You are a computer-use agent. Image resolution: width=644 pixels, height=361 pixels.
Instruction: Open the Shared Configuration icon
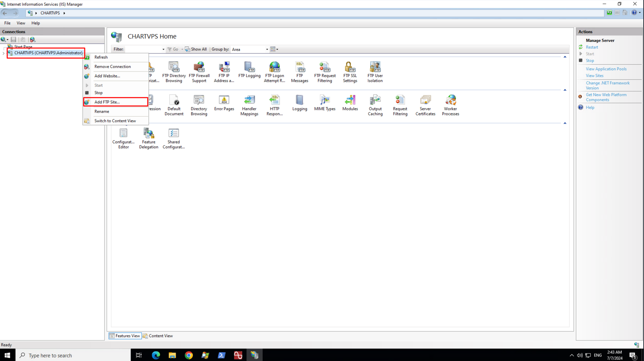tap(173, 138)
